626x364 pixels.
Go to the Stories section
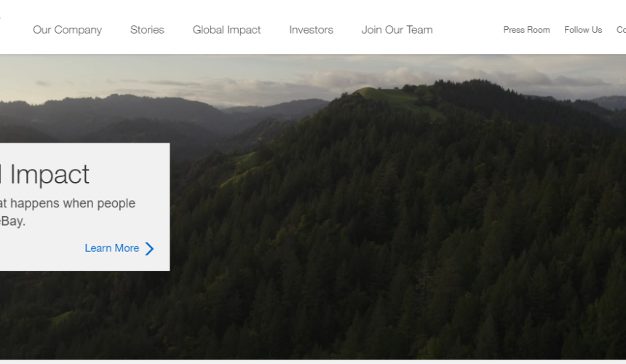(x=147, y=30)
